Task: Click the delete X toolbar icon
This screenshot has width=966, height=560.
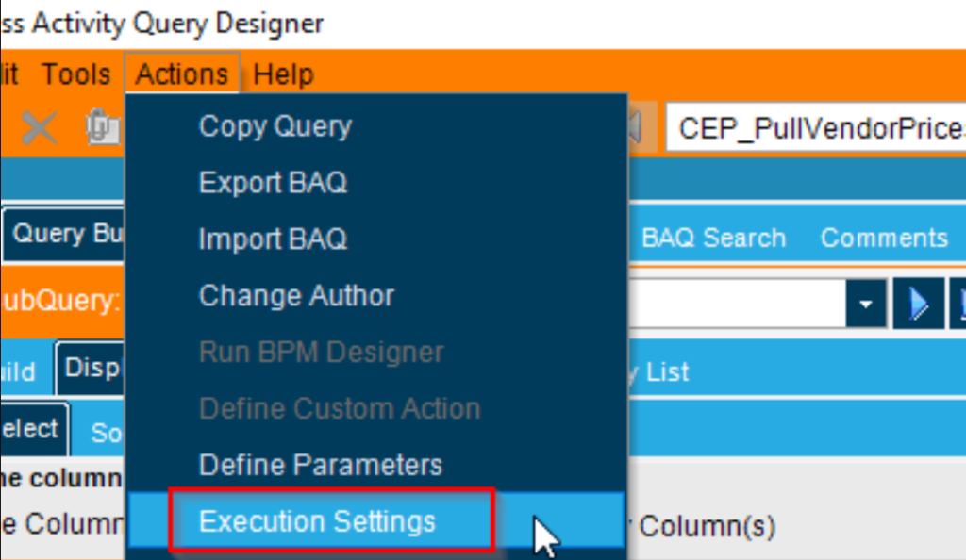Action: tap(39, 128)
